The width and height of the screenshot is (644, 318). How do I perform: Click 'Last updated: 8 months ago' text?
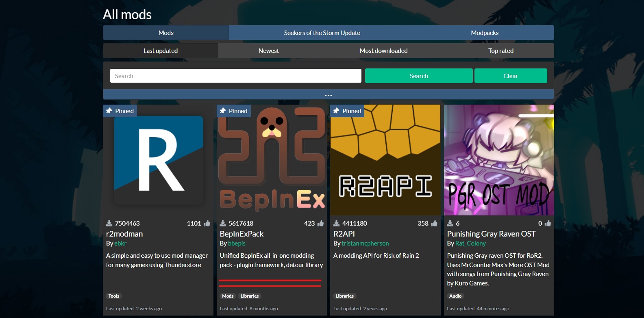(x=249, y=309)
